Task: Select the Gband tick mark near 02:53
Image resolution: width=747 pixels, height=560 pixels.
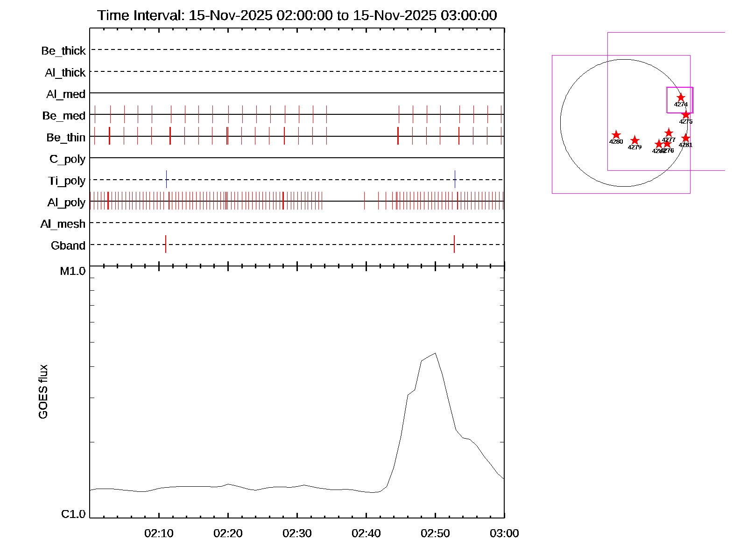Action: (454, 244)
